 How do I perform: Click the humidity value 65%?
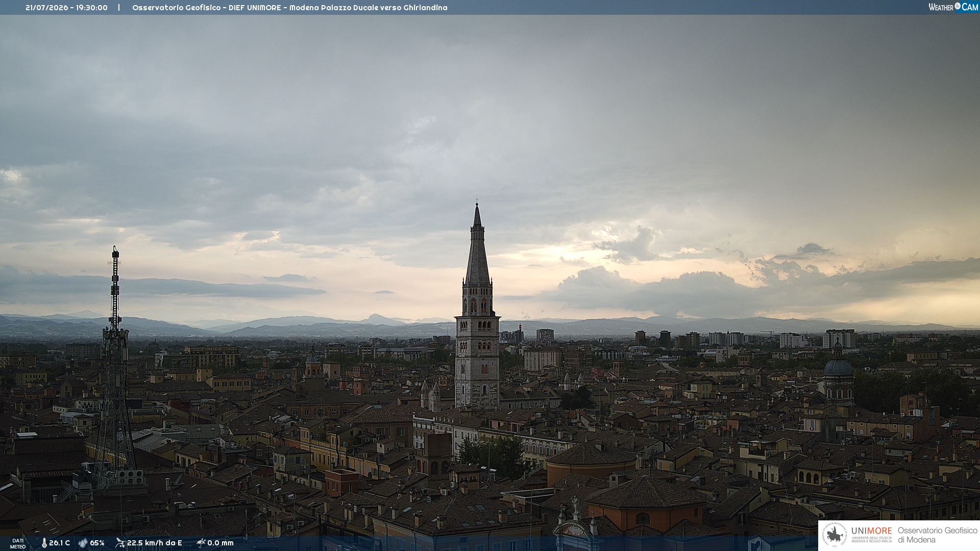click(97, 543)
